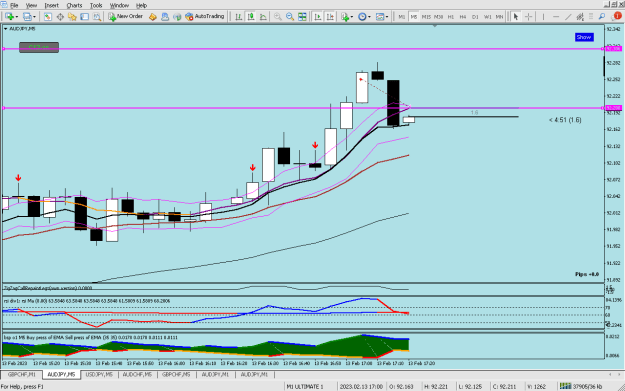Select the horizontal line drawing tool

pyautogui.click(x=556, y=16)
